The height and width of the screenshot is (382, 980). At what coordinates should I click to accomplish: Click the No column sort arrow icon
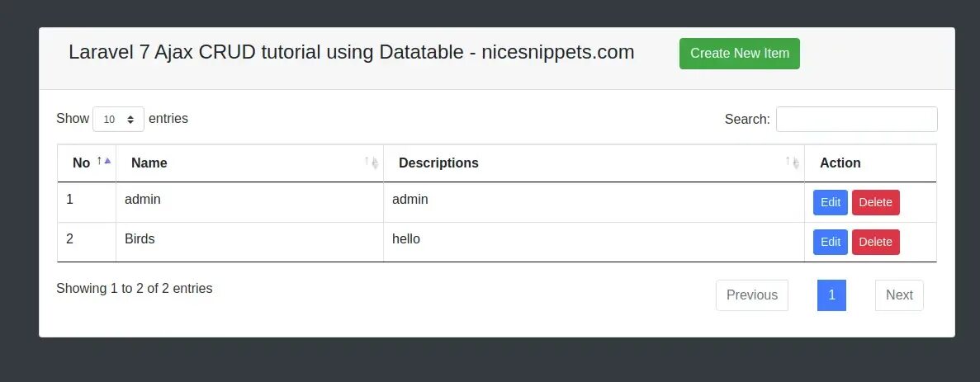click(x=104, y=162)
